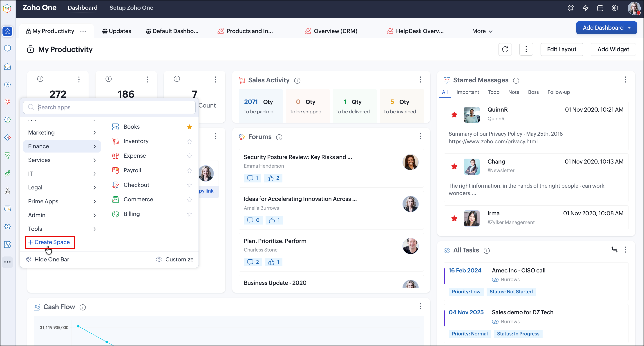644x346 pixels.
Task: Show info for the Cash Flow widget
Action: (x=83, y=307)
